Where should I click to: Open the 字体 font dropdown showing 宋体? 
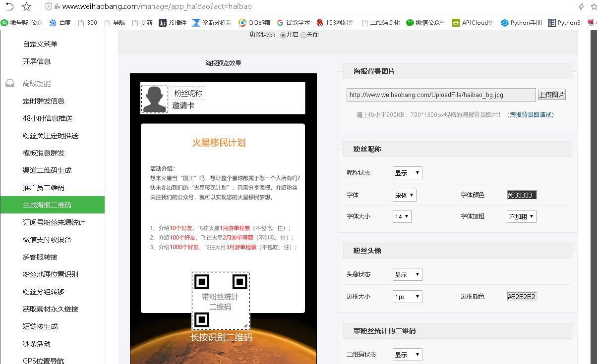[404, 195]
